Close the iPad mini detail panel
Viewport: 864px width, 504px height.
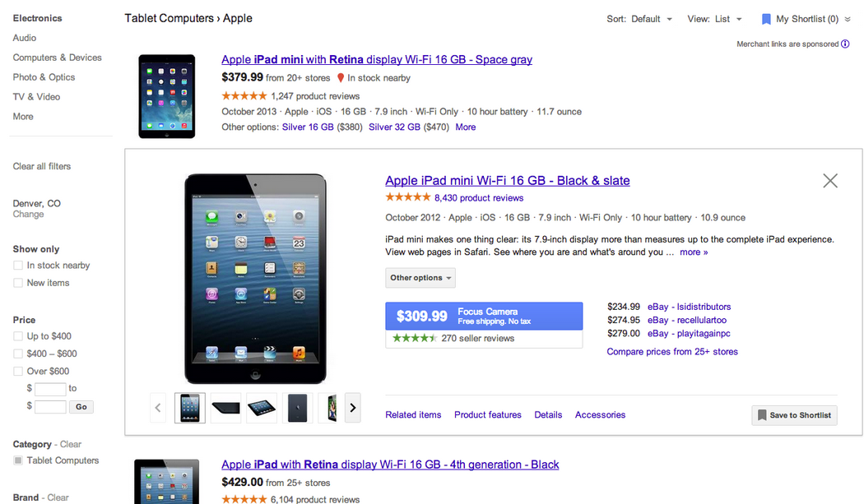[x=829, y=181]
